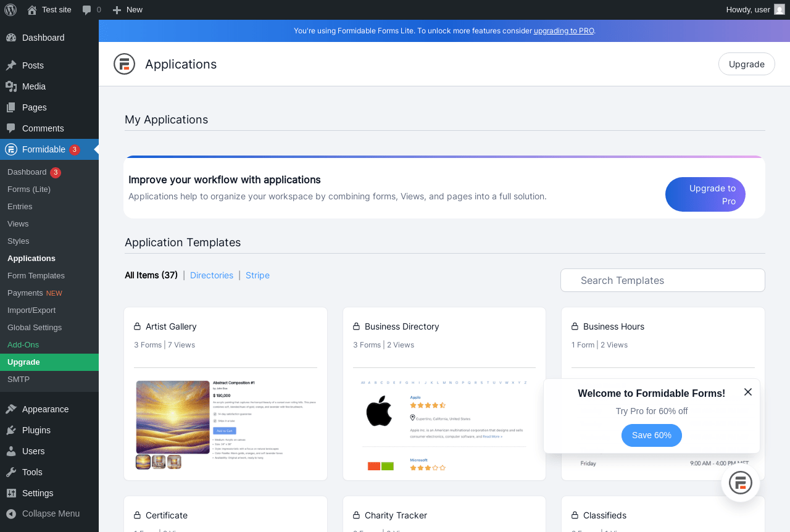
Task: Follow the upgrading to PRO link
Action: pos(564,31)
